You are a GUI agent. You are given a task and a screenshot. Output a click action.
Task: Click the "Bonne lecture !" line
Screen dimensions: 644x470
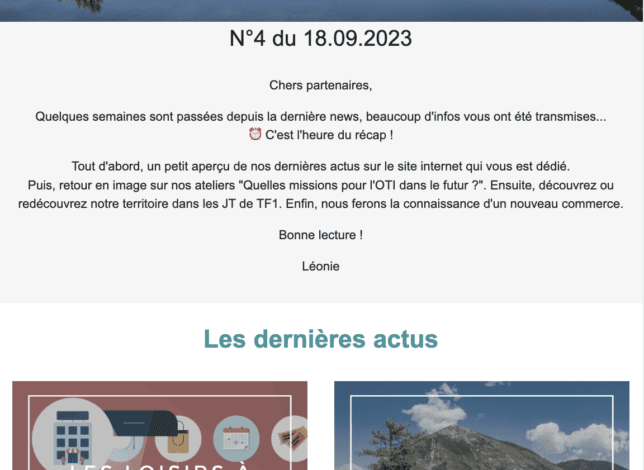point(321,234)
